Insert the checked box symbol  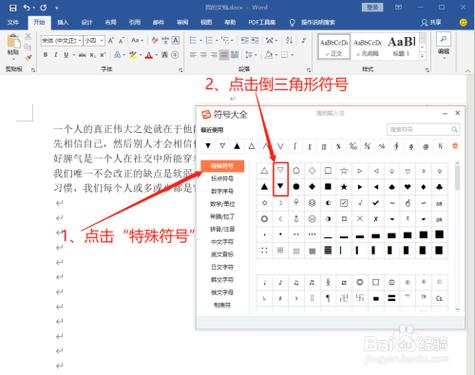(344, 203)
